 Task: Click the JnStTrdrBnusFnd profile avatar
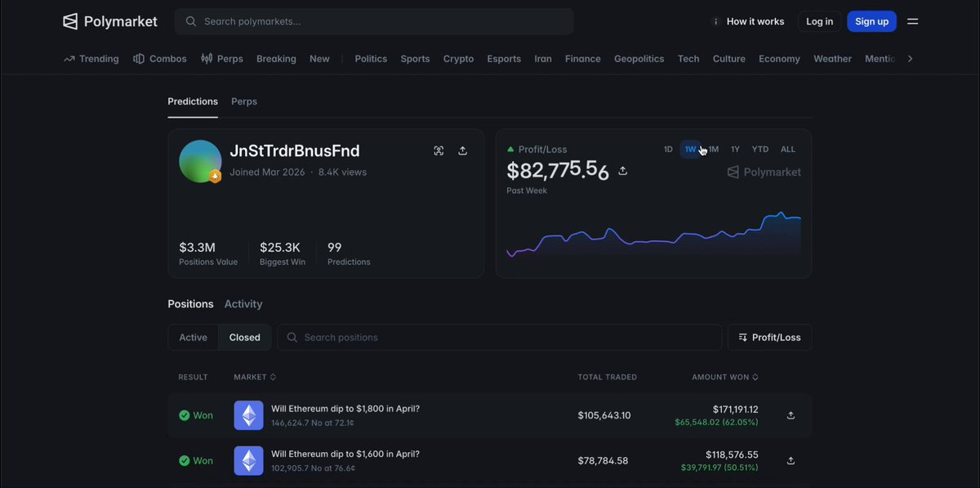pos(200,161)
